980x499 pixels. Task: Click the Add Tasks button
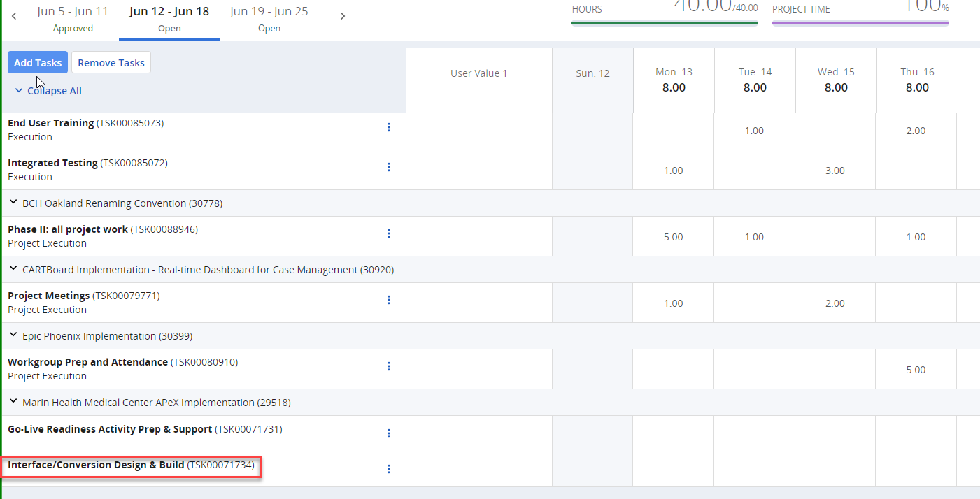point(37,62)
